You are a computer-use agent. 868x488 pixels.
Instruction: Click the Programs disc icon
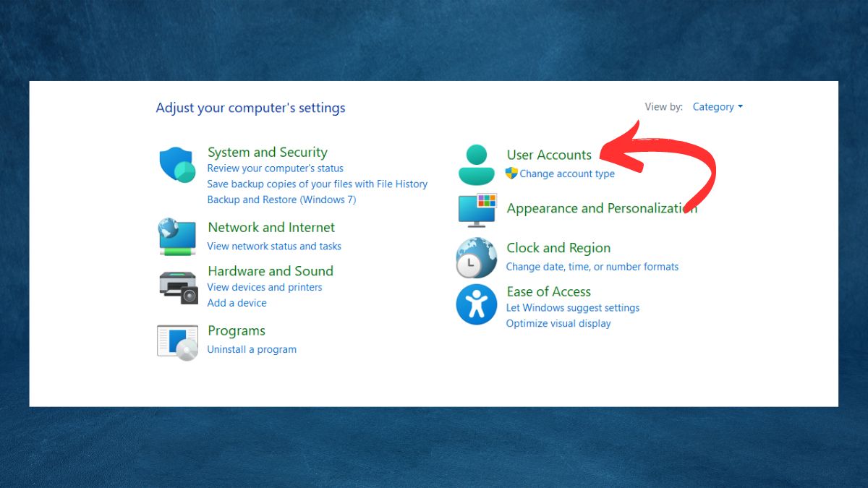pos(177,343)
